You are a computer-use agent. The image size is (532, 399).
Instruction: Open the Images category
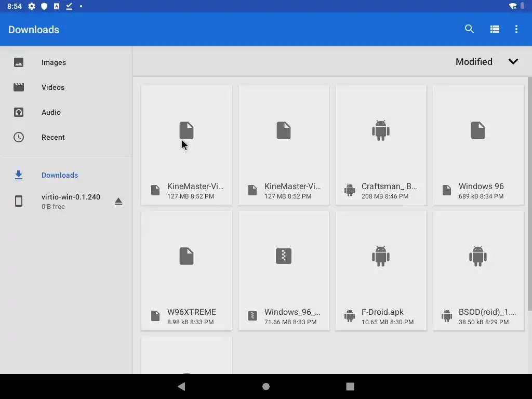pyautogui.click(x=66, y=62)
